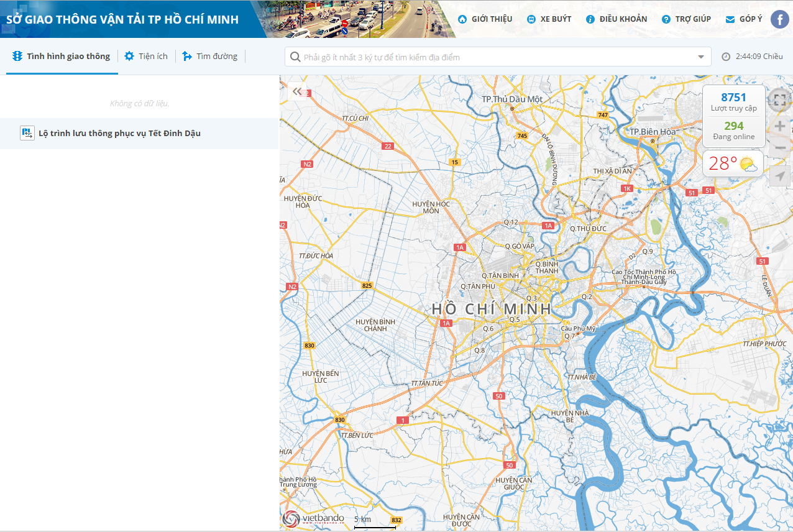The height and width of the screenshot is (532, 793).
Task: Click the traffic light icon beside Tình hình giao thông
Action: 17,56
